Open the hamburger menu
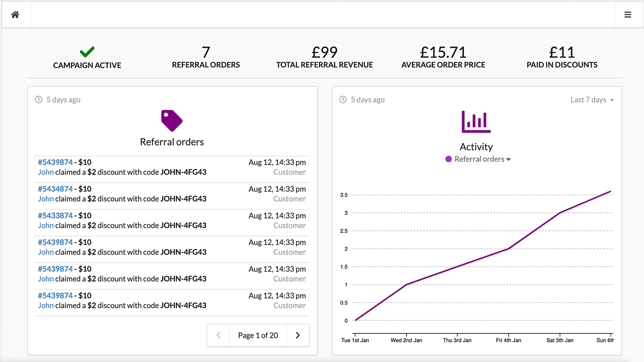The height and width of the screenshot is (362, 644). coord(627,15)
